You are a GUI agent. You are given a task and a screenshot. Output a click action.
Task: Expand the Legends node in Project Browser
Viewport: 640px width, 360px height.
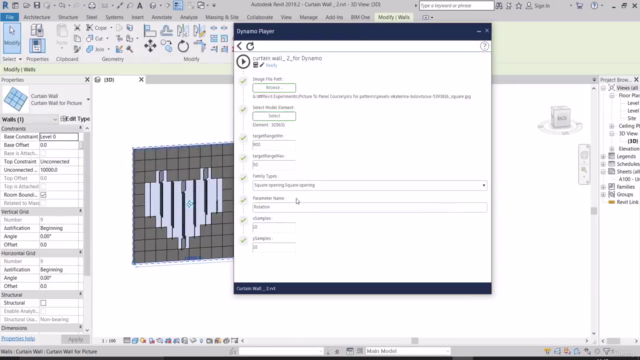[x=603, y=156]
